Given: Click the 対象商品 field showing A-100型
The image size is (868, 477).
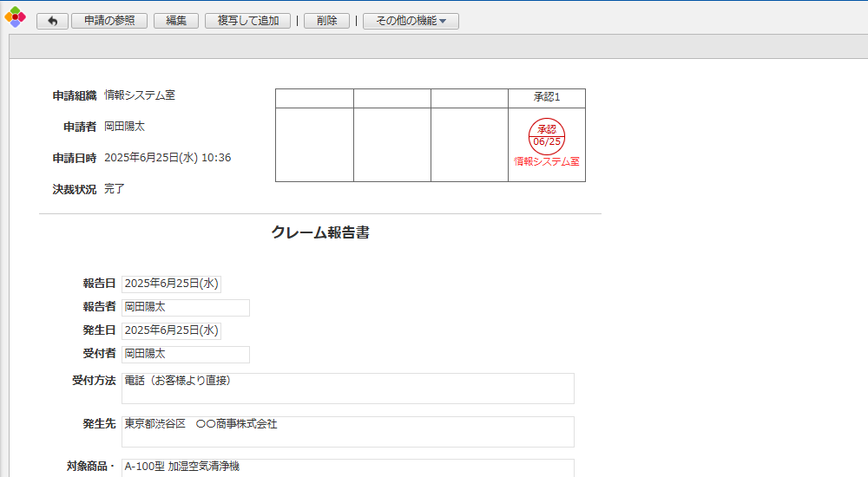Looking at the screenshot, I should point(347,467).
